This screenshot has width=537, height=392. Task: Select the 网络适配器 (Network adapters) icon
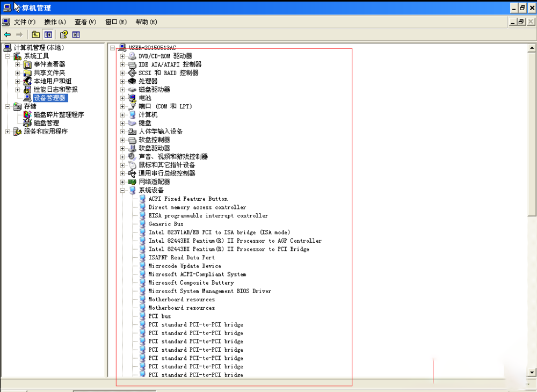coord(132,182)
